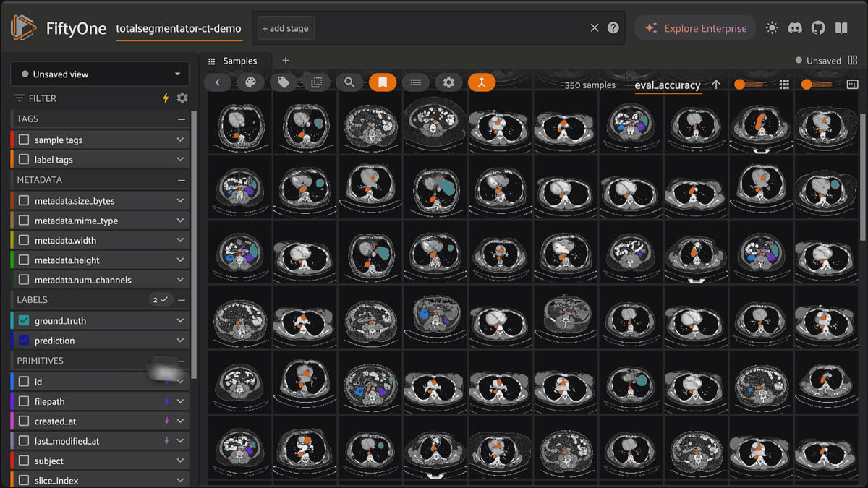Click the 350 samples count text

pyautogui.click(x=590, y=85)
